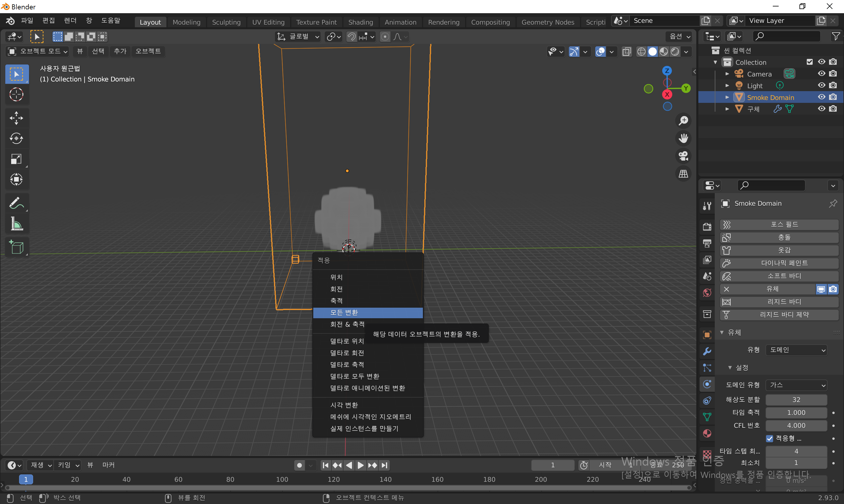Switch perspective/orthographic grid icon
844x504 pixels.
click(683, 173)
